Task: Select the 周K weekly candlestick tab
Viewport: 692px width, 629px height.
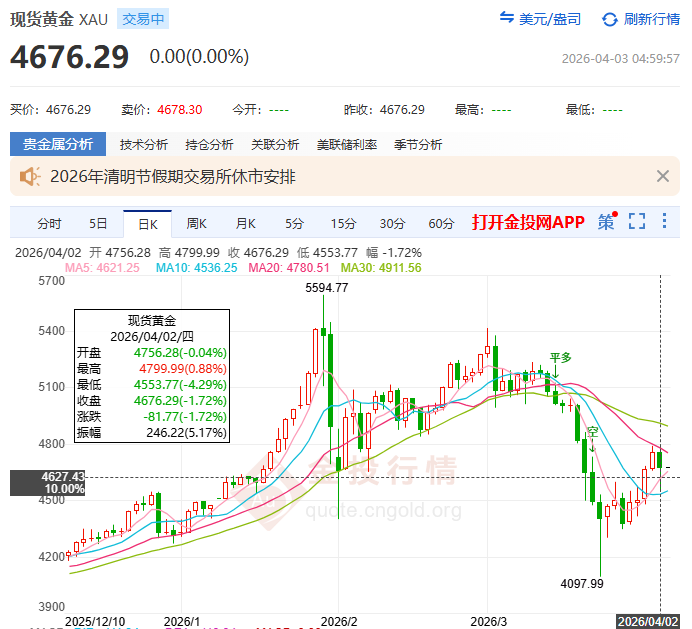Action: [x=196, y=223]
